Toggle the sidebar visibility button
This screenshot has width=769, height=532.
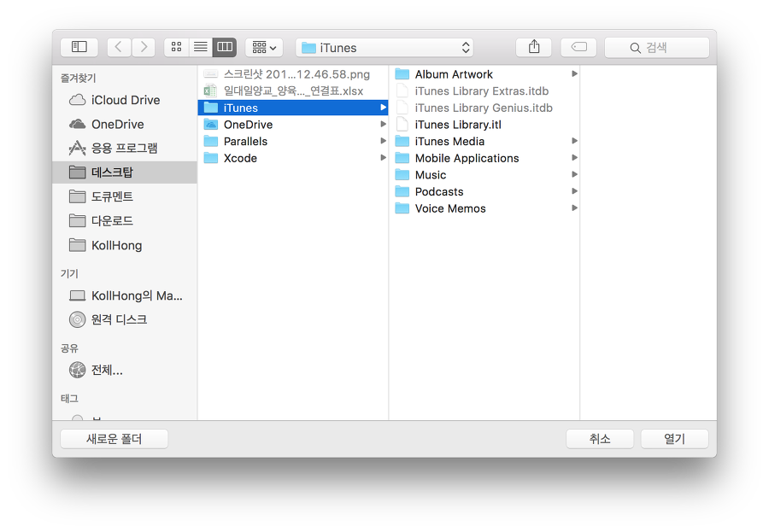[x=79, y=47]
